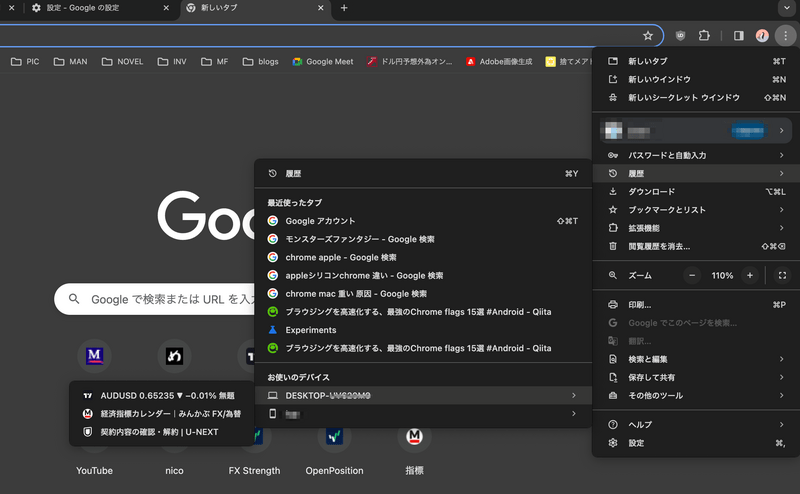Select 閲覧履歴を消去 menu item

coord(696,246)
